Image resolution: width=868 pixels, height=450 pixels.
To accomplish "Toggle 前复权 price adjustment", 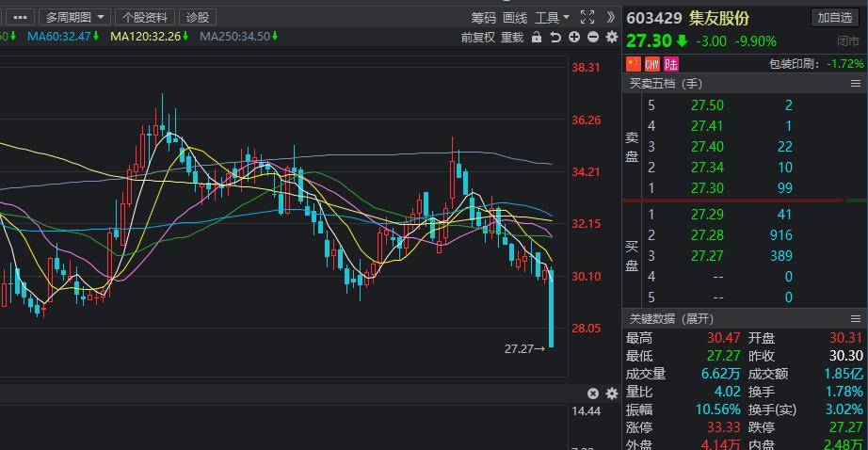I will tap(478, 37).
